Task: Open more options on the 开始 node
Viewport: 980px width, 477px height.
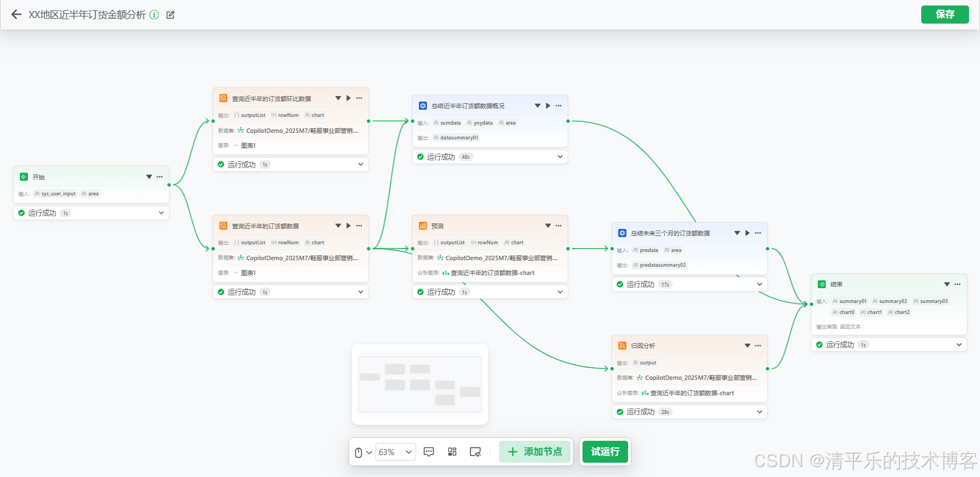Action: pos(160,177)
